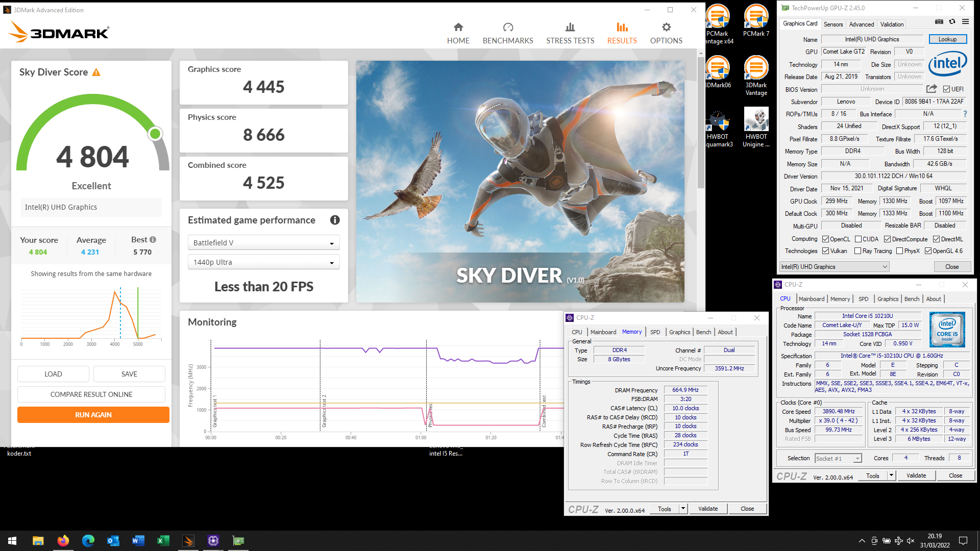This screenshot has height=551, width=980.
Task: Expand the Tools arrow in CPU-Z Memory window
Action: coord(683,509)
